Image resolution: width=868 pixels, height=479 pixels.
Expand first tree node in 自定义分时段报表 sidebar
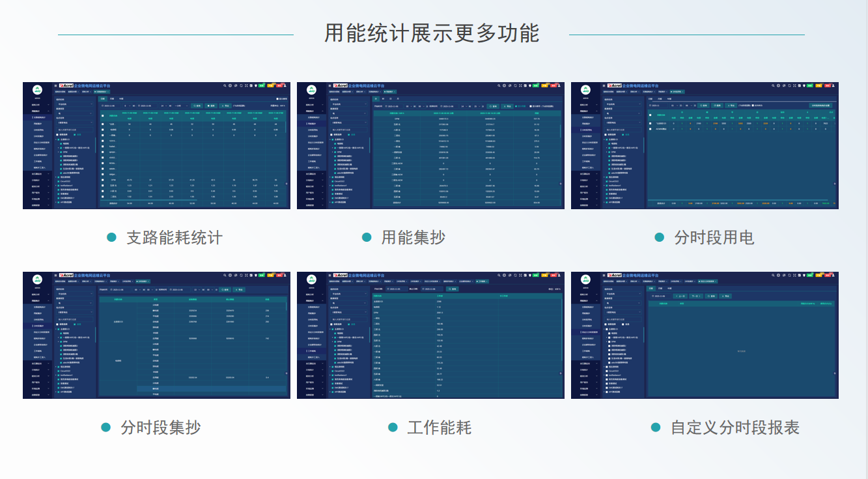point(606,329)
